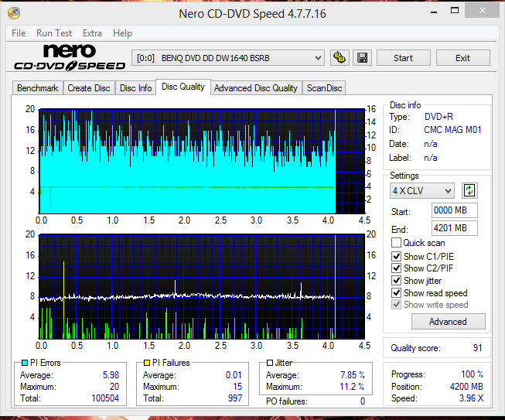Click PI Errors maximum value 20
The height and width of the screenshot is (420, 505).
pos(114,387)
